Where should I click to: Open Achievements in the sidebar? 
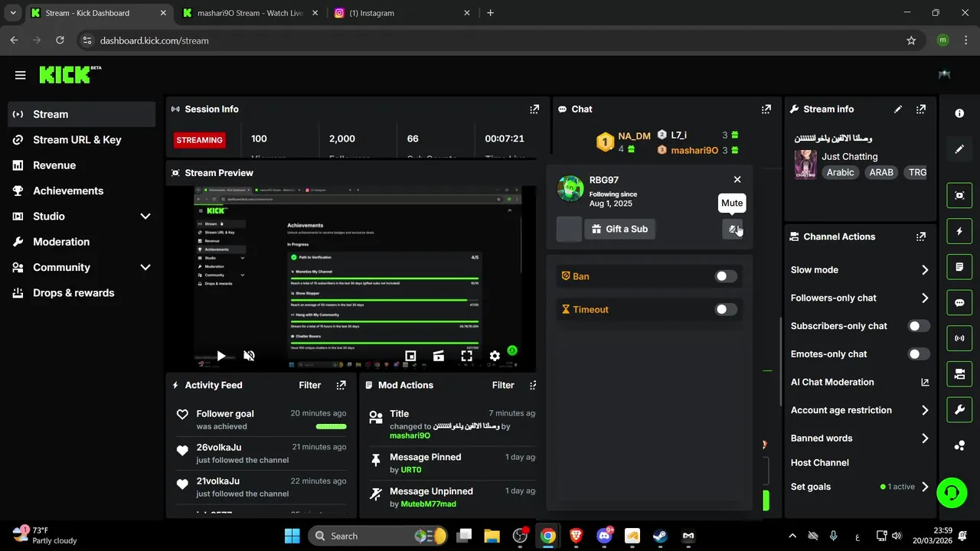point(82,191)
